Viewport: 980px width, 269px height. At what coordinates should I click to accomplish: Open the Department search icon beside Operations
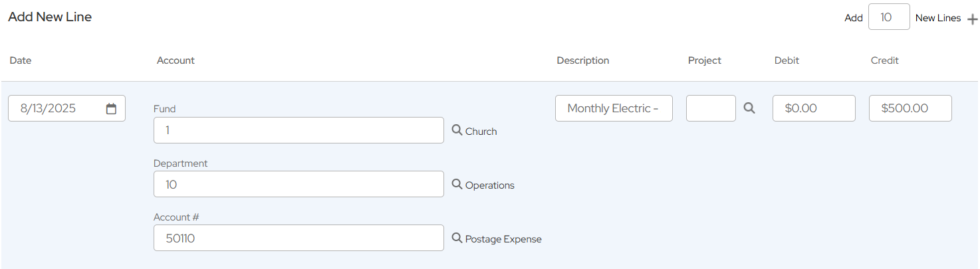[457, 184]
